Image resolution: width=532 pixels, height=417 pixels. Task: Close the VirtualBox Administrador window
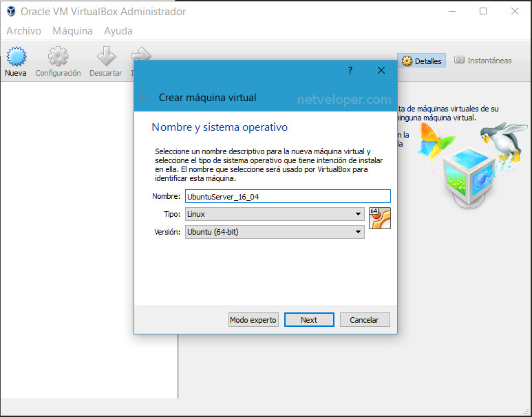pyautogui.click(x=515, y=11)
